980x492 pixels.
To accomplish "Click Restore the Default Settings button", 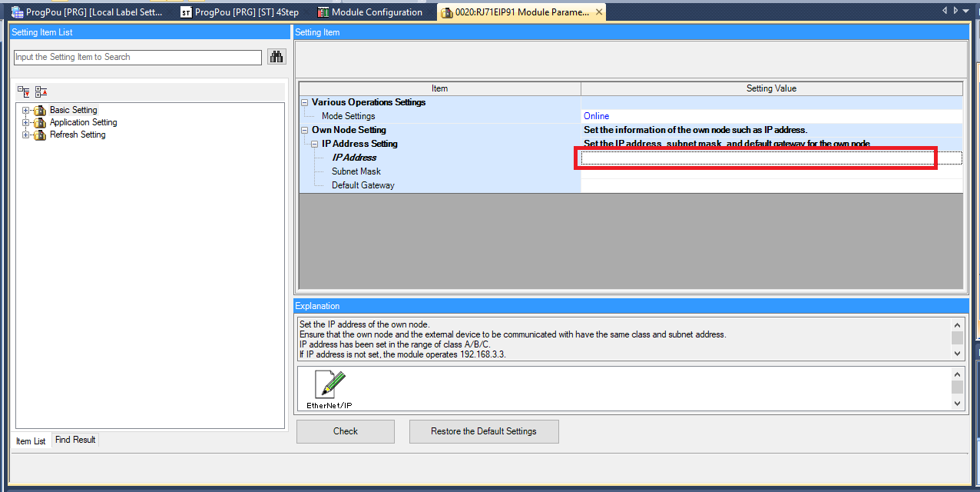I will click(483, 431).
